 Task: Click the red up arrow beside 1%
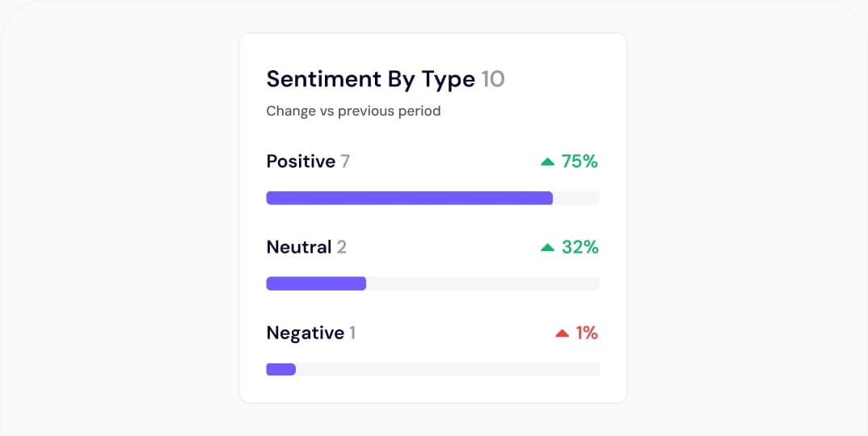(562, 333)
